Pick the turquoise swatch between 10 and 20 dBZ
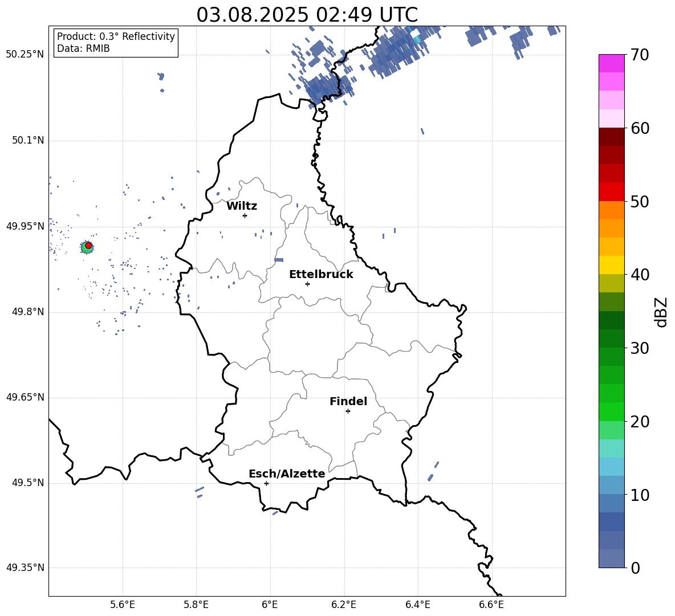675x616 pixels. [x=611, y=448]
